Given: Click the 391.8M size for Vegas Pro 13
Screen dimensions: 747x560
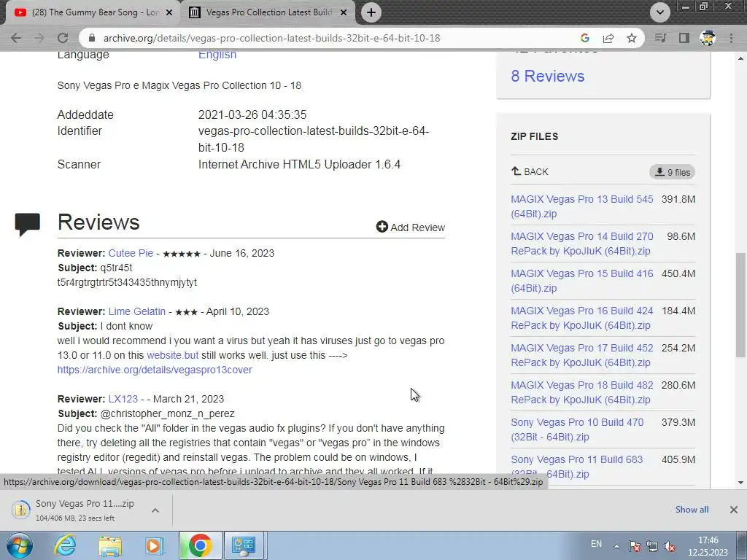Looking at the screenshot, I should point(678,199).
